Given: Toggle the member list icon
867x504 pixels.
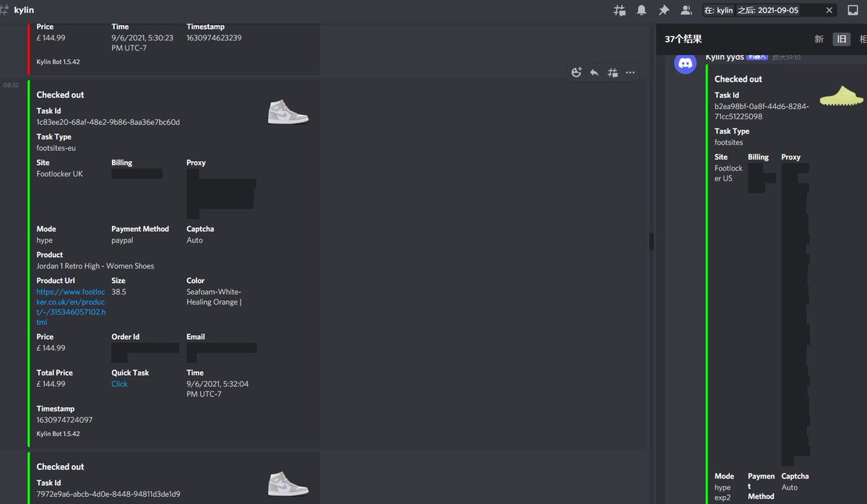Looking at the screenshot, I should (x=686, y=10).
